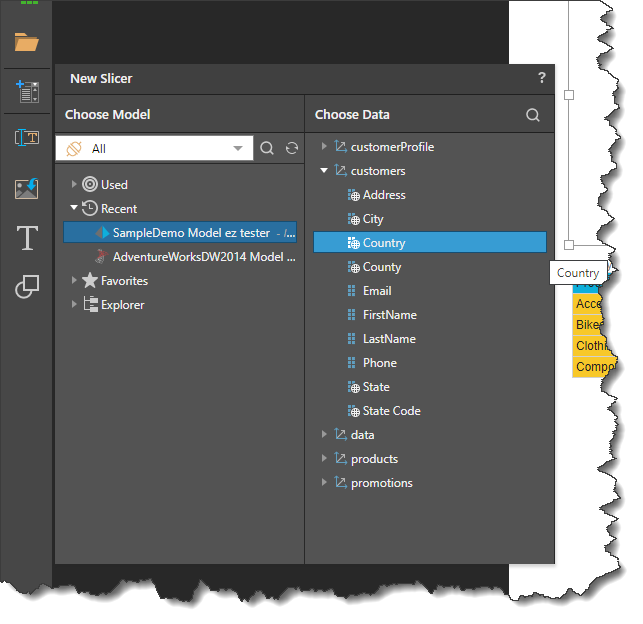Open help with the question mark icon
Screen dimensions: 643x624
click(x=542, y=77)
